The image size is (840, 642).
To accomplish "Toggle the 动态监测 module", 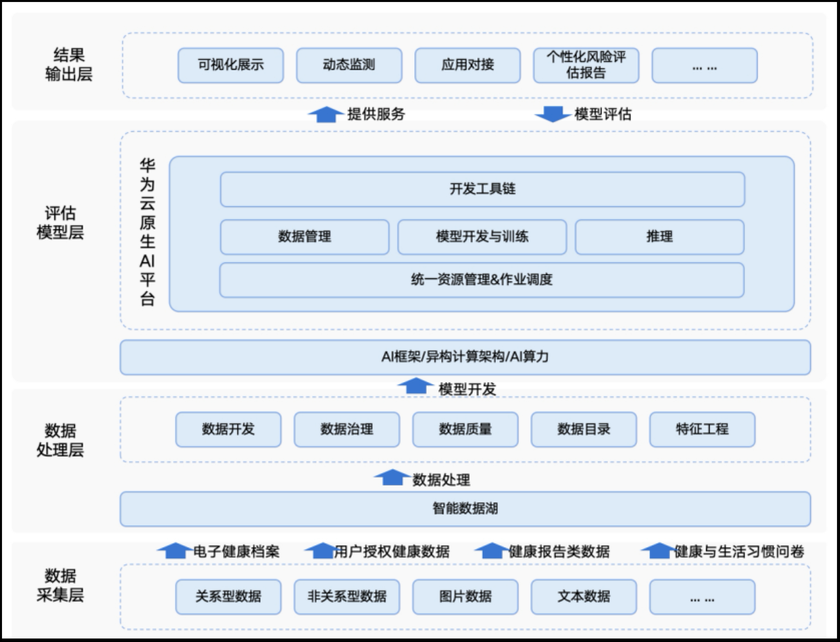I will pyautogui.click(x=349, y=65).
